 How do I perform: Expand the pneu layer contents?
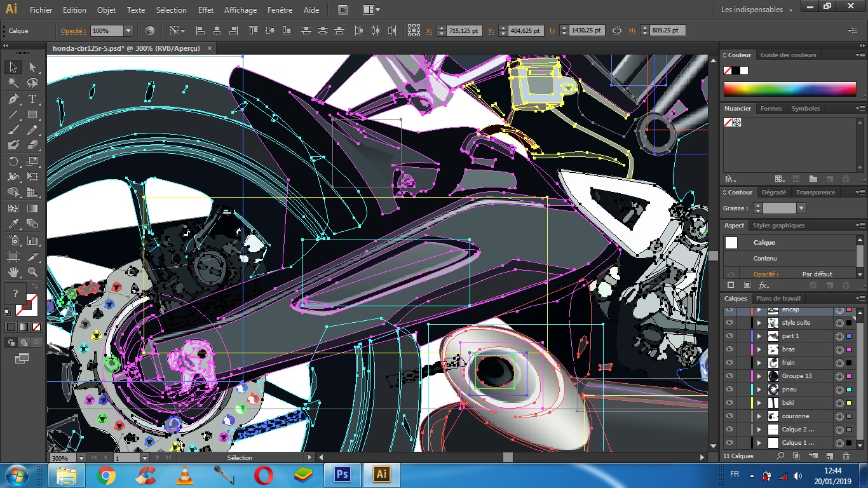pyautogui.click(x=759, y=390)
